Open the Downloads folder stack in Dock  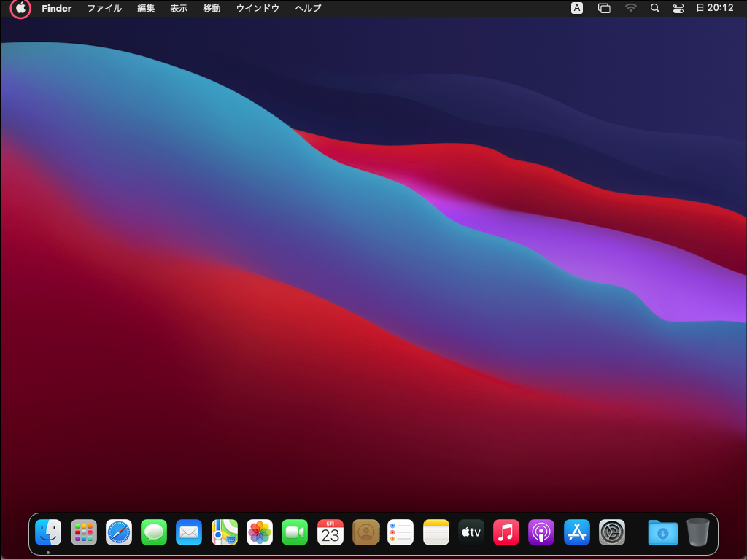click(662, 532)
